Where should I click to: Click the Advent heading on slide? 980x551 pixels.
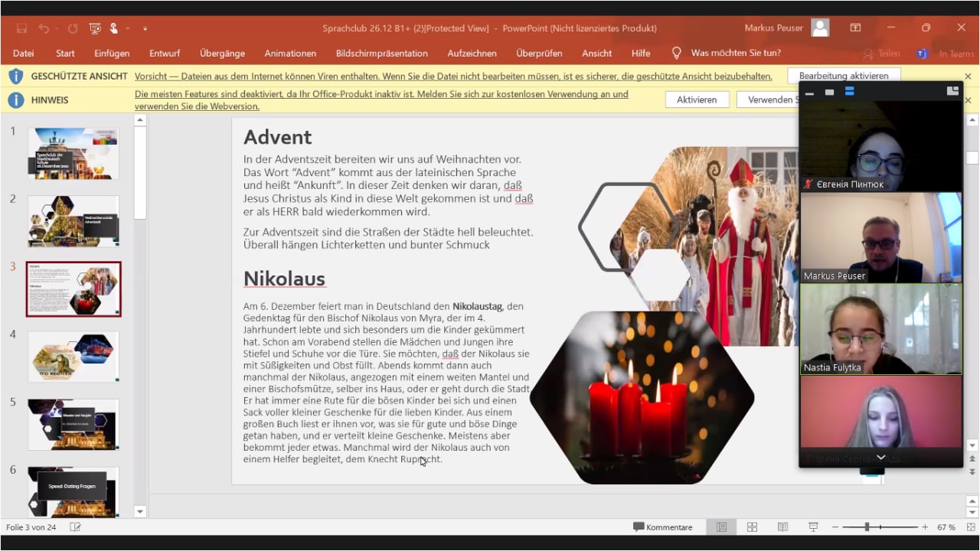coord(277,137)
